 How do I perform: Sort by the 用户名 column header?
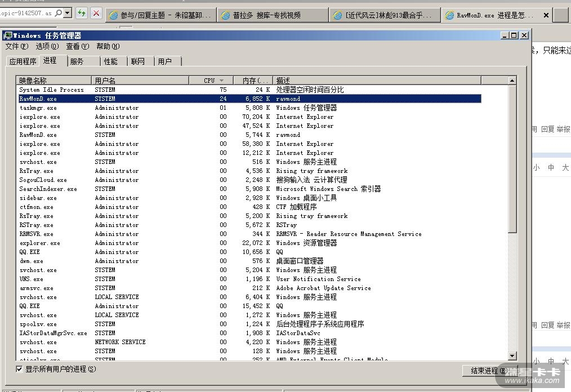click(140, 81)
